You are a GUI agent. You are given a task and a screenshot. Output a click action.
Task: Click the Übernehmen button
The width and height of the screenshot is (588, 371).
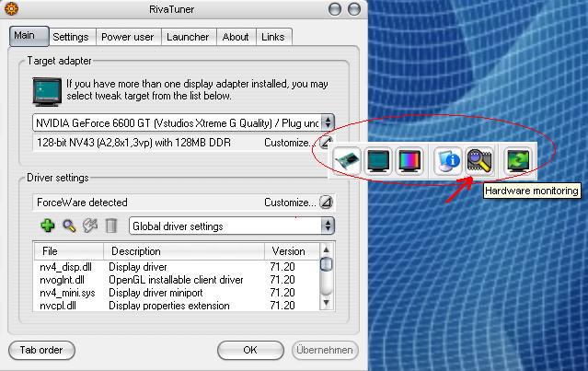pos(325,350)
